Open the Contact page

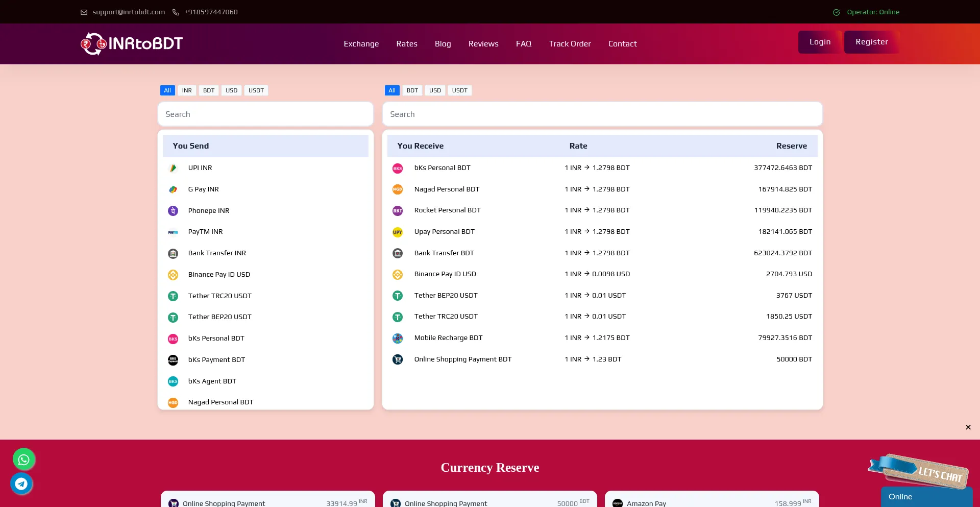tap(623, 44)
